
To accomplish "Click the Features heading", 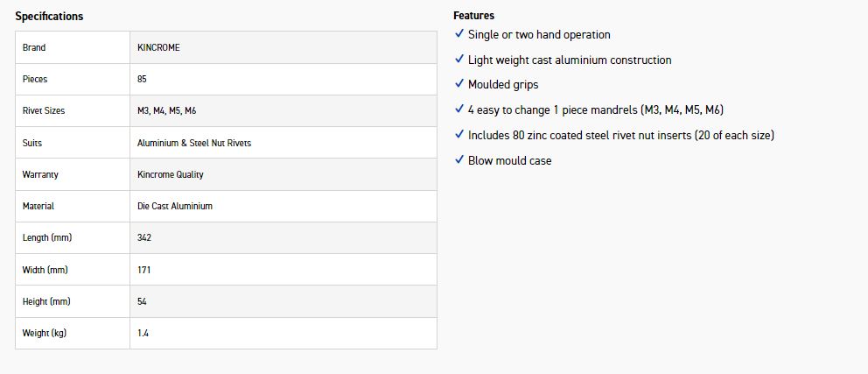I will tap(473, 16).
